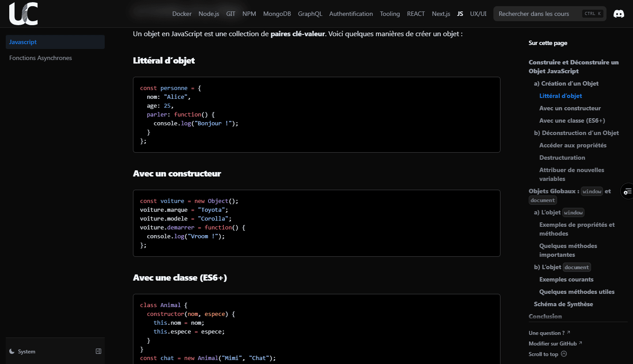This screenshot has height=364, width=633.
Task: Select the JS nav item
Action: (460, 14)
